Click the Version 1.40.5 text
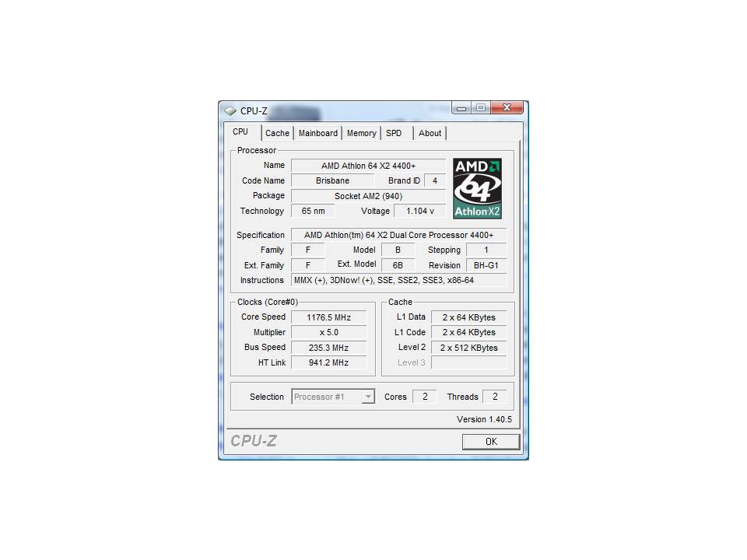The image size is (747, 560). (484, 419)
